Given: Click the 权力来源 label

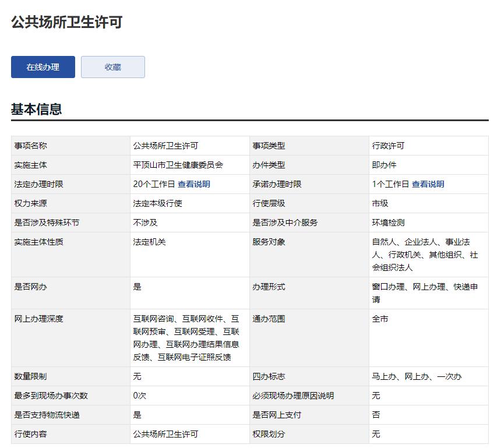Looking at the screenshot, I should pyautogui.click(x=30, y=203).
